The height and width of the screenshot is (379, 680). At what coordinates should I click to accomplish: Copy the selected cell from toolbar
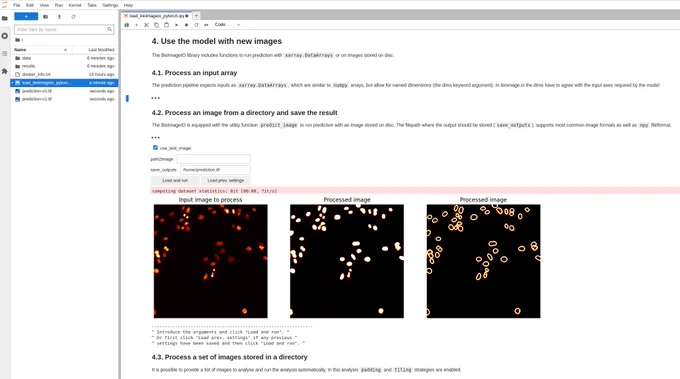(157, 25)
